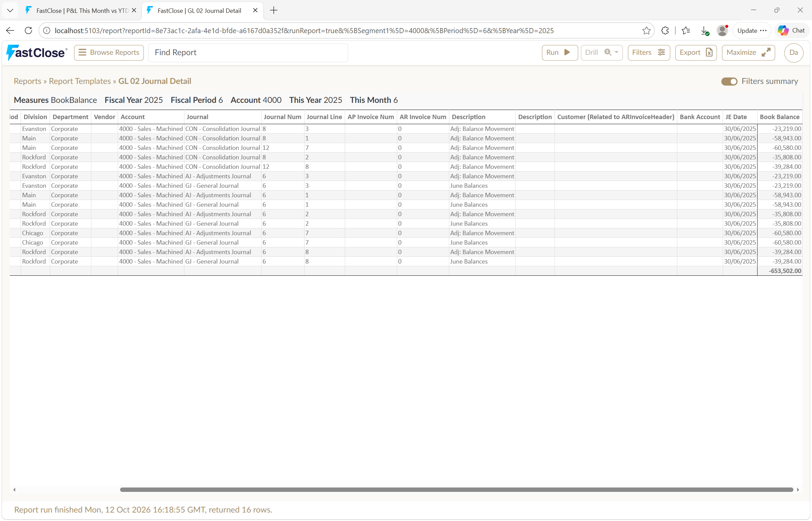Click the FastClose logo
This screenshot has height=521, width=812.
tap(37, 52)
